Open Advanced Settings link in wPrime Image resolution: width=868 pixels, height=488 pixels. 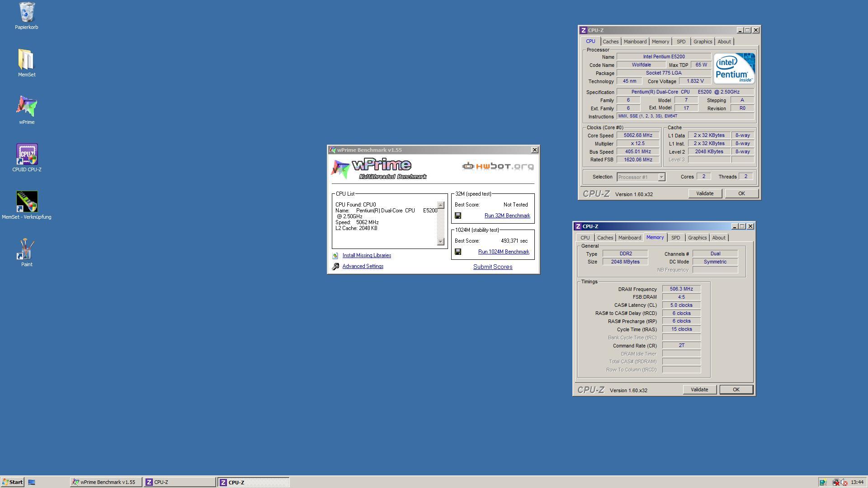(x=363, y=267)
